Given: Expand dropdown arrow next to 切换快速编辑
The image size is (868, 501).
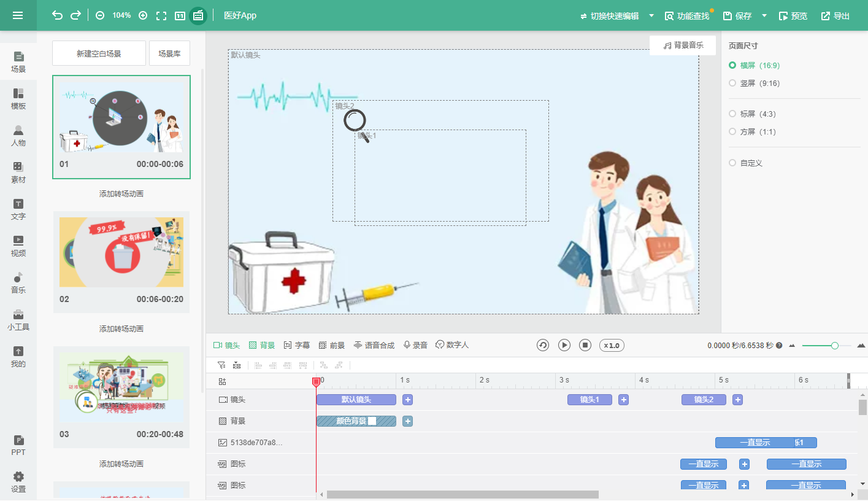Looking at the screenshot, I should point(651,15).
